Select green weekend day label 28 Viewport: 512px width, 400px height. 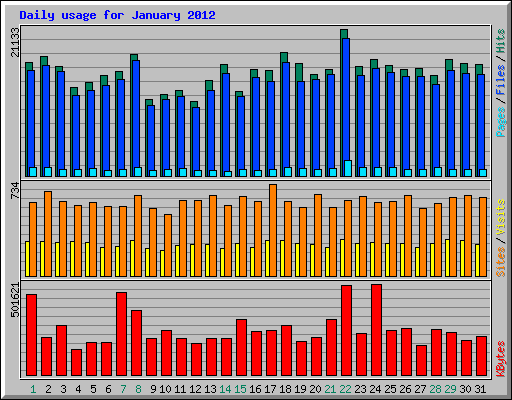(x=435, y=389)
